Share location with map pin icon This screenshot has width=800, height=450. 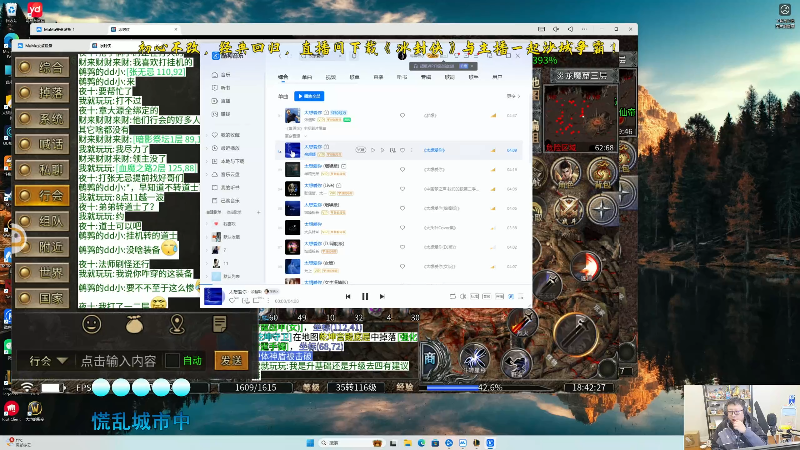[177, 324]
